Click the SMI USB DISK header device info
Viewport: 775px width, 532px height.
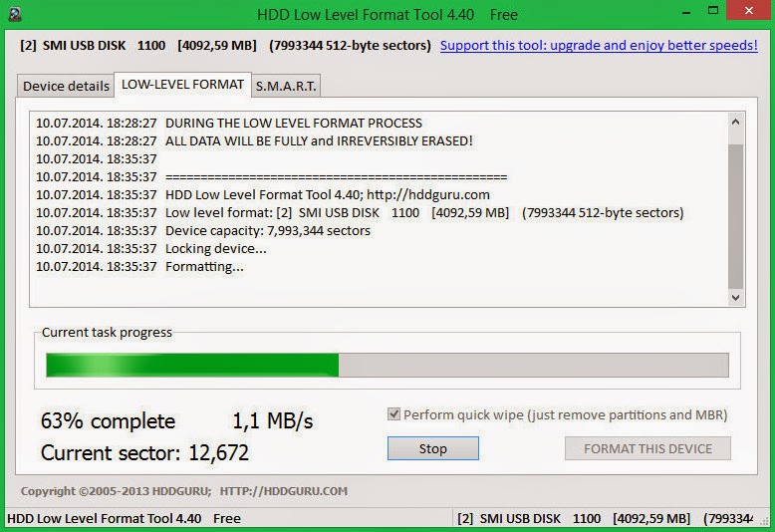click(225, 46)
